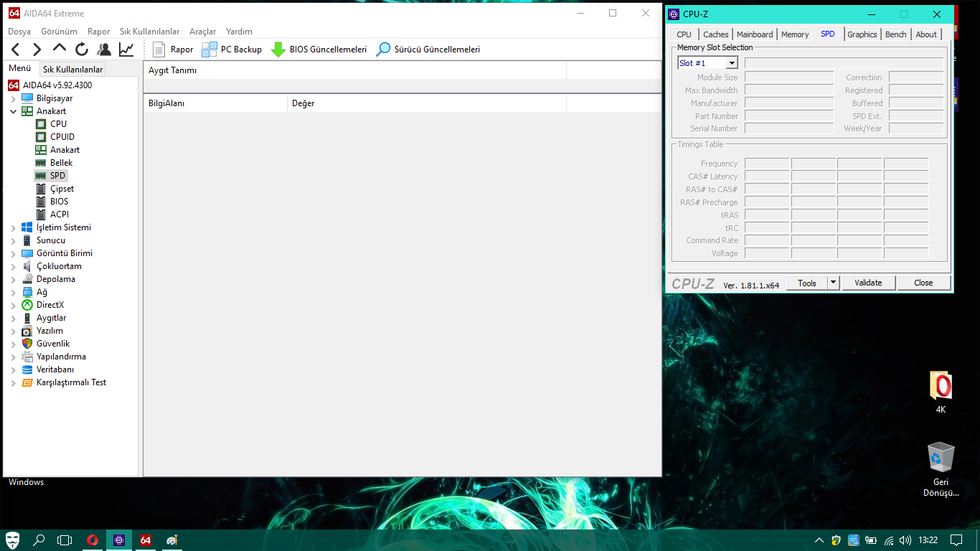
Task: Click the Değer column header
Action: click(427, 103)
